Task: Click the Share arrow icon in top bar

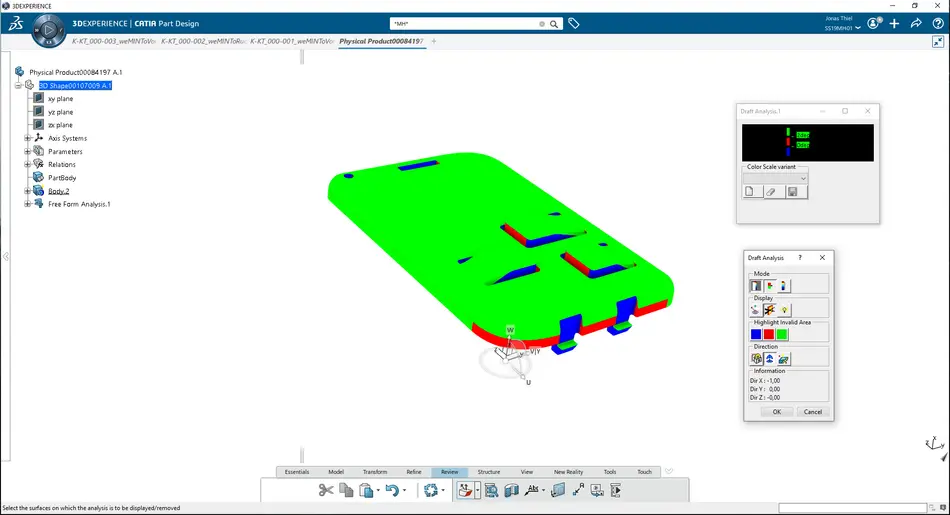Action: [x=916, y=23]
